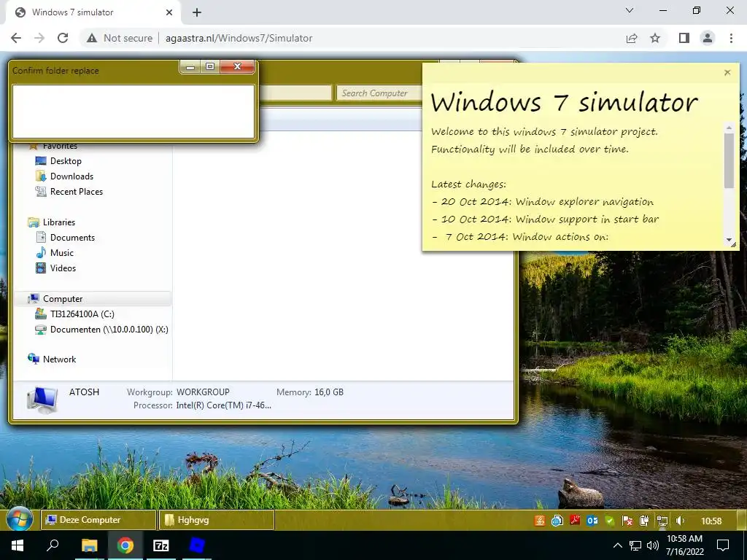
Task: Click the power plug tray icon
Action: [x=645, y=521]
